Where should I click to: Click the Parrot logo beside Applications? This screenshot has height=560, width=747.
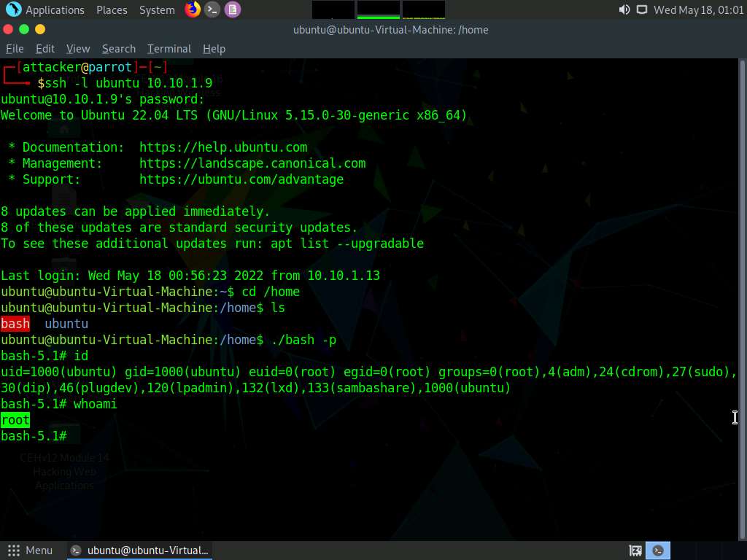tap(13, 9)
